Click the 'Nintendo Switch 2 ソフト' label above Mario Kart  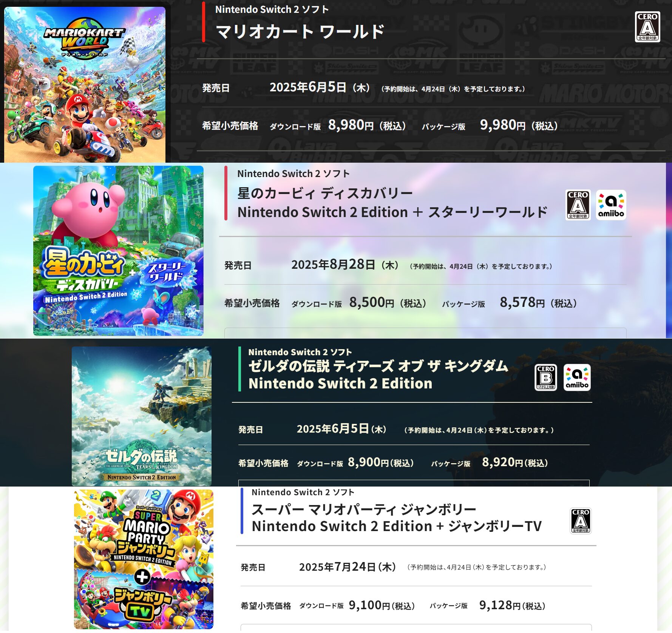[x=272, y=9]
